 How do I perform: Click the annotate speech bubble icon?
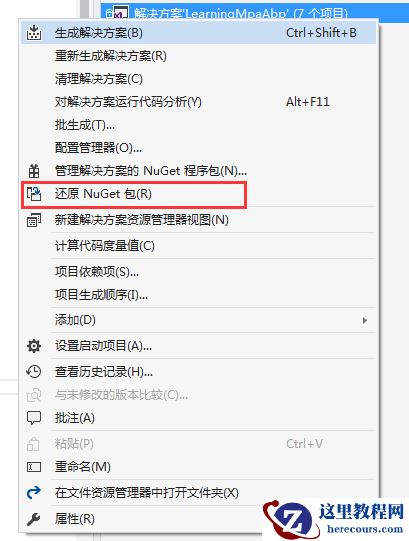coord(34,418)
